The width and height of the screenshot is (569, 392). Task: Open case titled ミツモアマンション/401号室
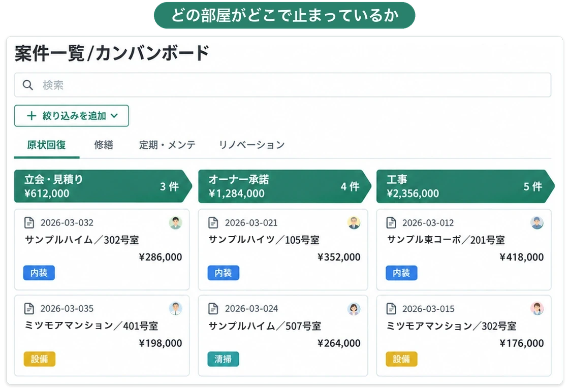[91, 325]
